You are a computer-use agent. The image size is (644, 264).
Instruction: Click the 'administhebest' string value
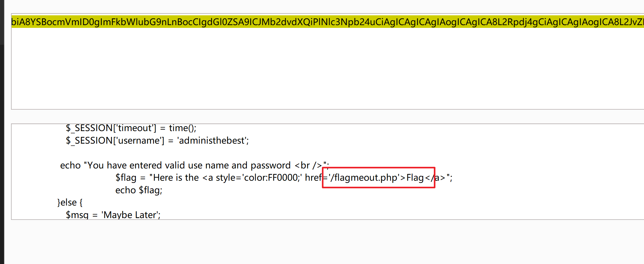point(213,141)
